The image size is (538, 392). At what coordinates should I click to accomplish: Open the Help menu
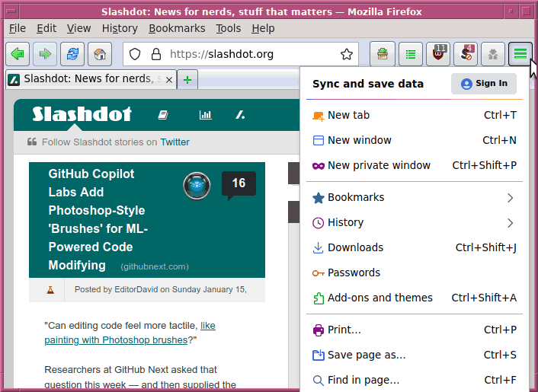click(263, 28)
